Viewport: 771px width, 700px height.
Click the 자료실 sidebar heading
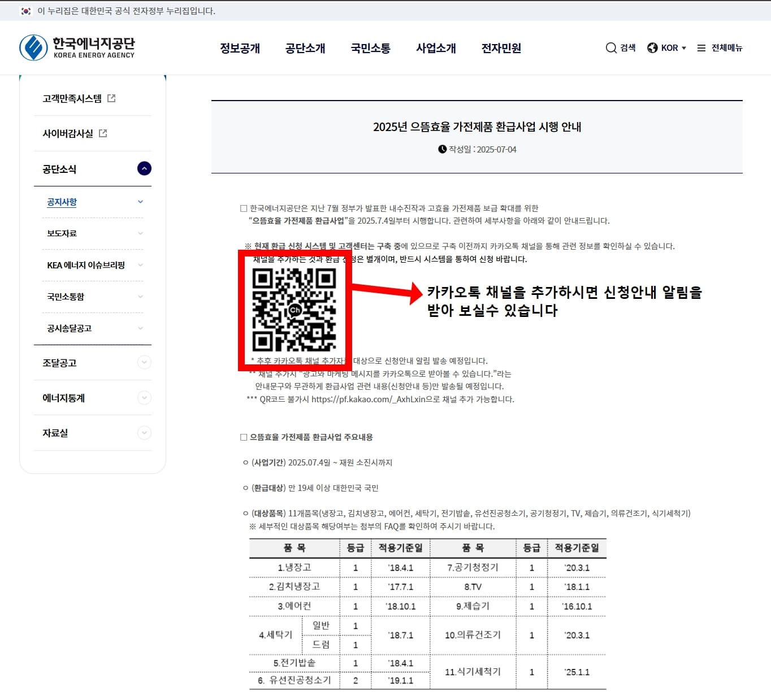coord(55,433)
